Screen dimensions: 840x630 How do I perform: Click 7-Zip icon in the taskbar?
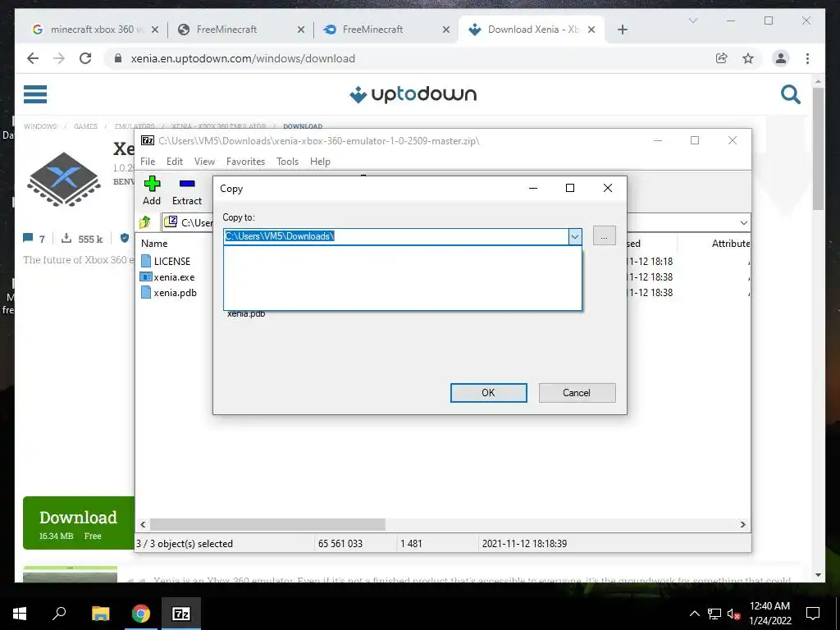click(181, 614)
